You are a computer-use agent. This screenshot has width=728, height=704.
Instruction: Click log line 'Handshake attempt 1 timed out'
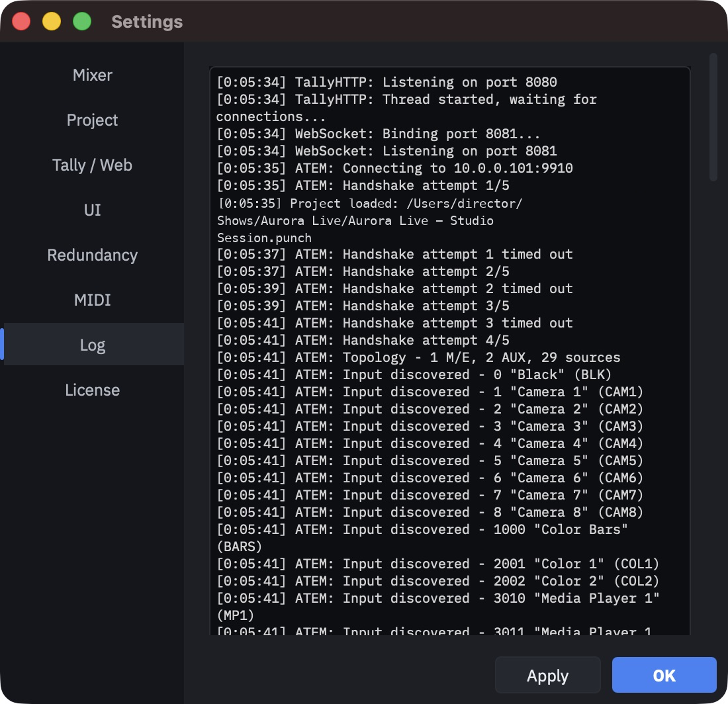(x=394, y=254)
